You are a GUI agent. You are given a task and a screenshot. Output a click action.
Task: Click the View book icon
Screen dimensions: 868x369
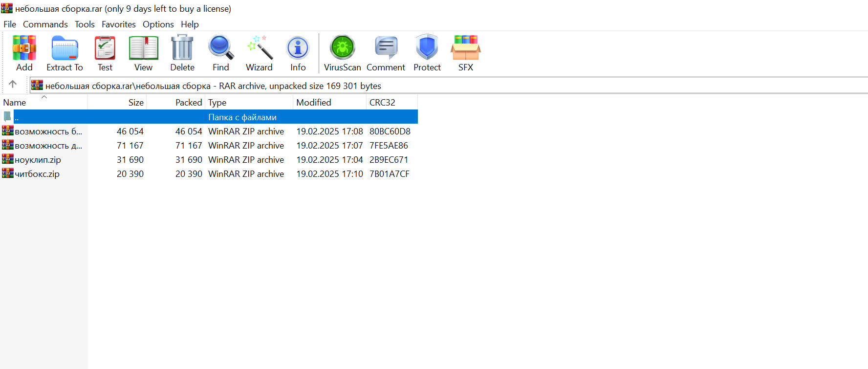pos(143,48)
